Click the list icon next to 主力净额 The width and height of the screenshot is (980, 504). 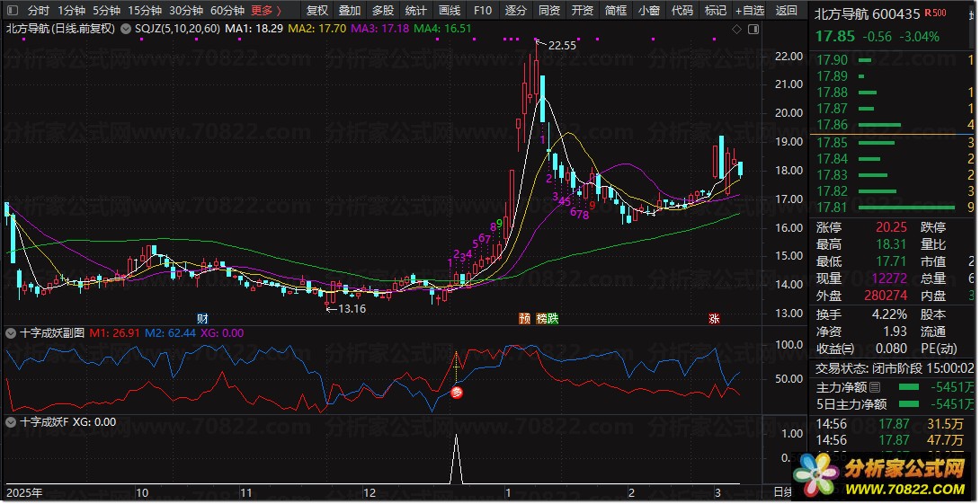875,387
